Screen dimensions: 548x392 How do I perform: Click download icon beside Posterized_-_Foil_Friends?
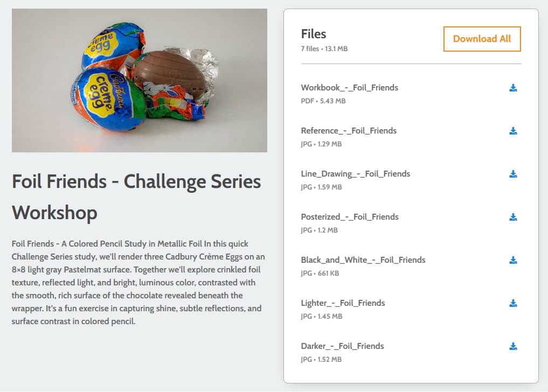[x=513, y=217]
